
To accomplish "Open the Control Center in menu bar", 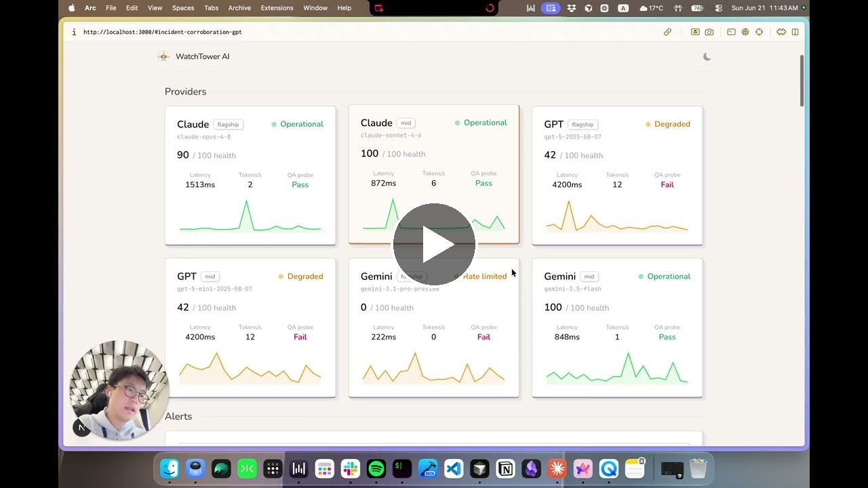I will pos(719,8).
